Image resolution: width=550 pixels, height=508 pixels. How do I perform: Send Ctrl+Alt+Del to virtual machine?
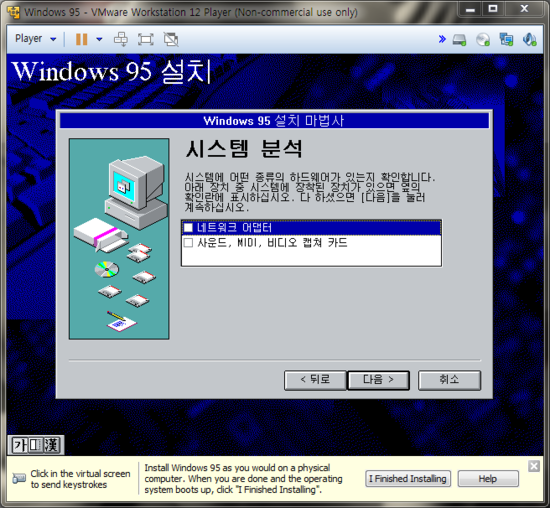pos(121,39)
